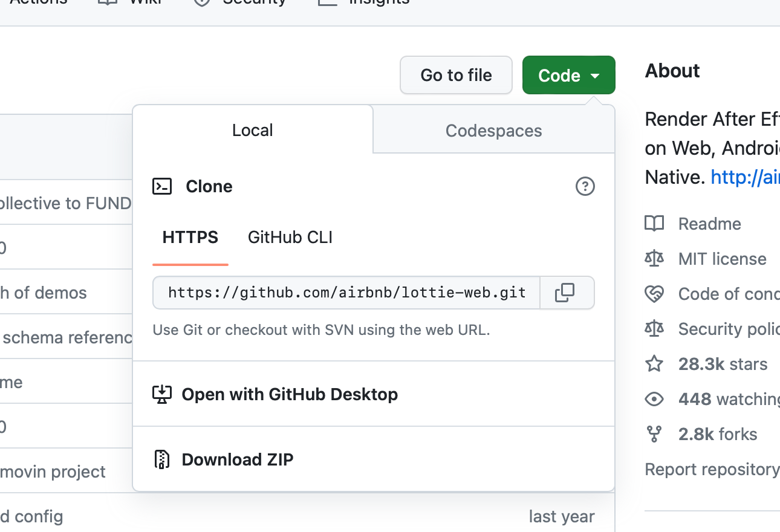Open the http://ai website link in About
The image size is (780, 532).
click(745, 177)
